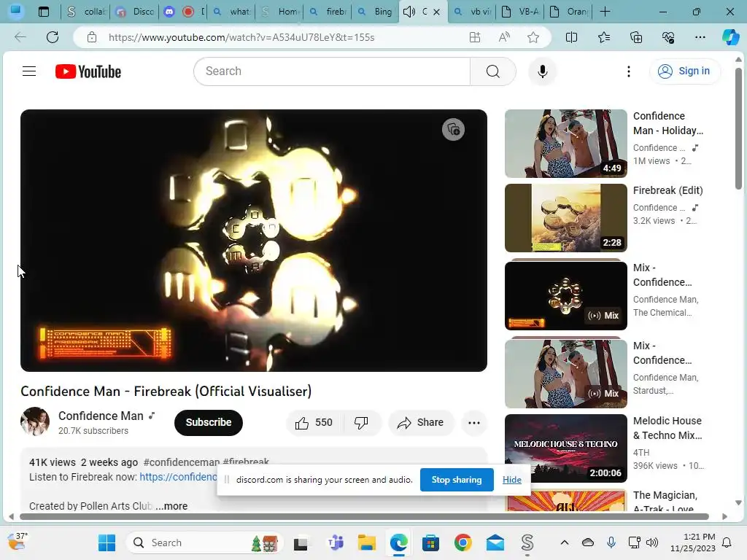Switch to the Discord tab

tap(135, 12)
